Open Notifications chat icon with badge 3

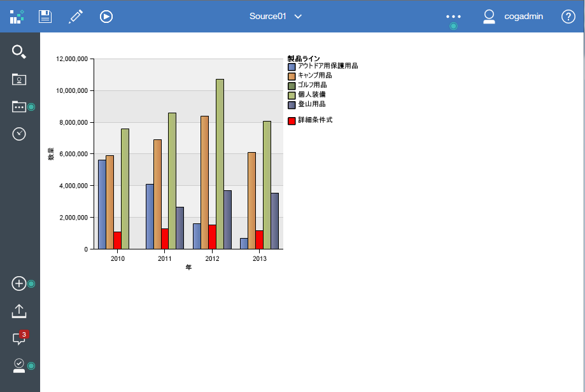coord(20,337)
